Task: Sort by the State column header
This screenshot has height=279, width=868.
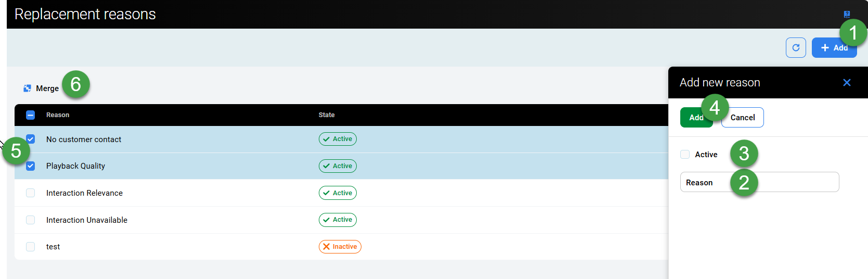Action: (327, 115)
